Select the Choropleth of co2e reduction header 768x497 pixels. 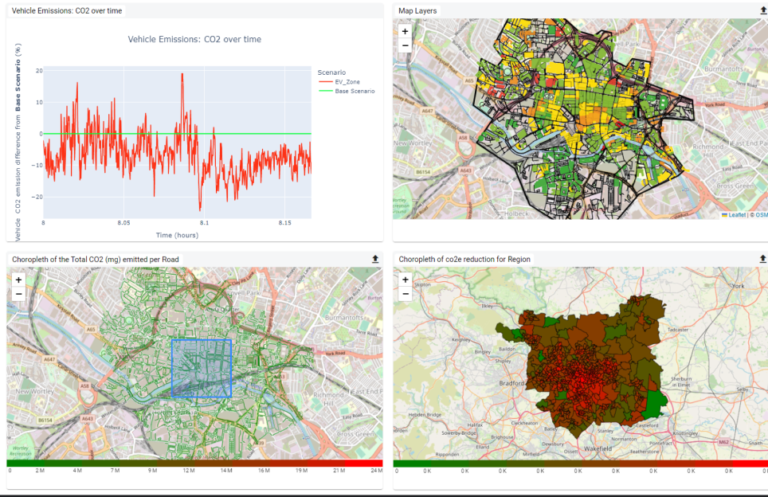464,259
